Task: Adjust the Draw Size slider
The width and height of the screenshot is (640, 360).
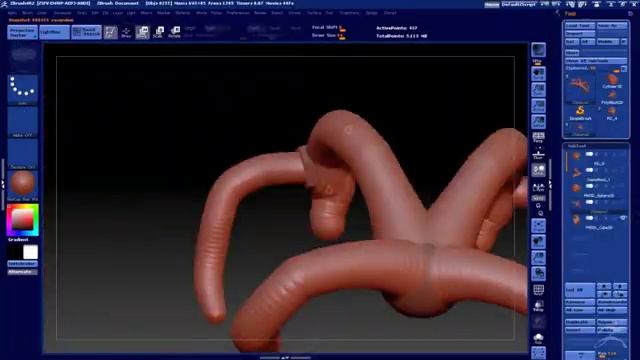Action: tap(329, 36)
